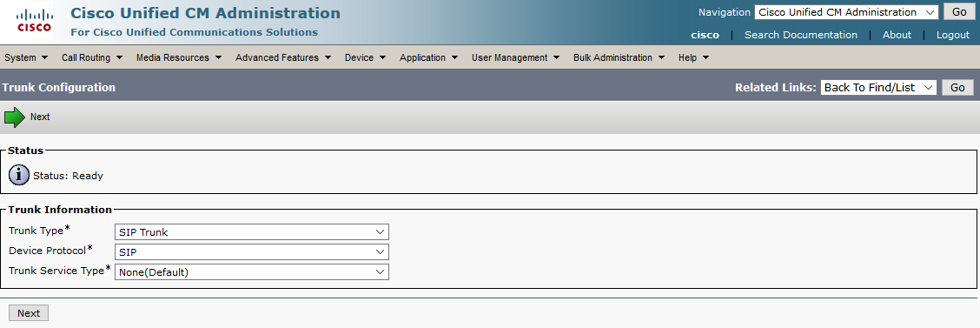The image size is (980, 328).
Task: Click the Status: Ready message
Action: click(x=68, y=176)
